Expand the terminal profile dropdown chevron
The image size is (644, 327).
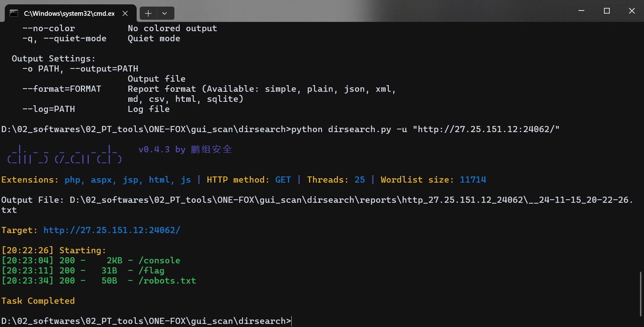[x=165, y=13]
